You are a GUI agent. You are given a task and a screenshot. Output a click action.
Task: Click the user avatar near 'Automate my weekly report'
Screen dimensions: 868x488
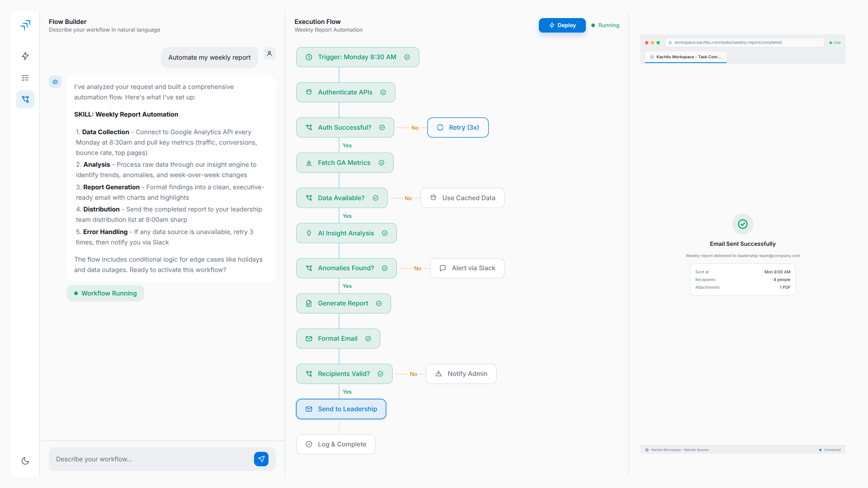coord(269,53)
